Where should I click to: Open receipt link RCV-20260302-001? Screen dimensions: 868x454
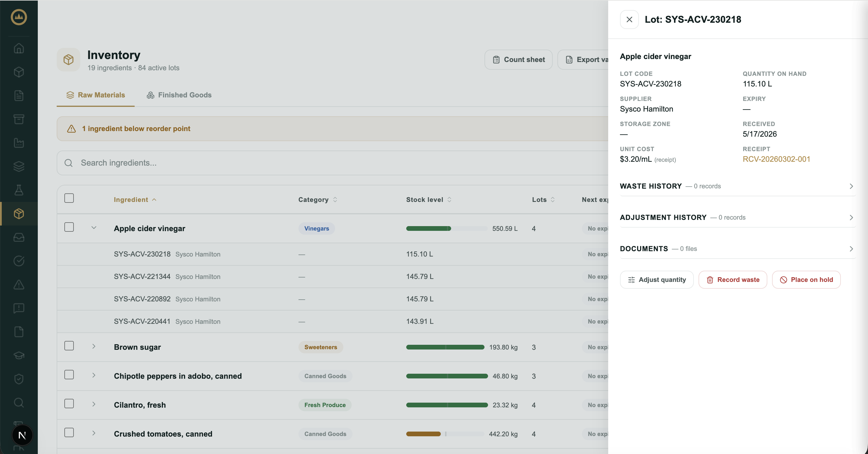(x=776, y=159)
